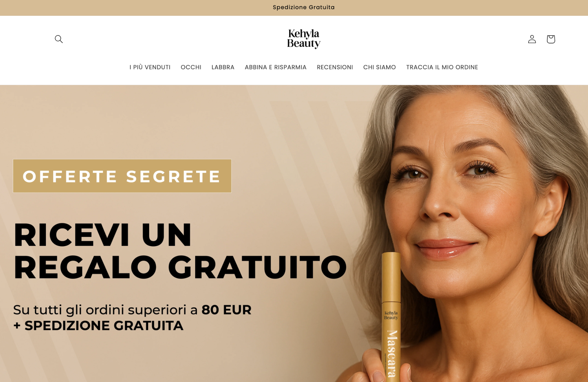588x382 pixels.
Task: Open ABBINA E RISPARMIA page
Action: coord(276,67)
